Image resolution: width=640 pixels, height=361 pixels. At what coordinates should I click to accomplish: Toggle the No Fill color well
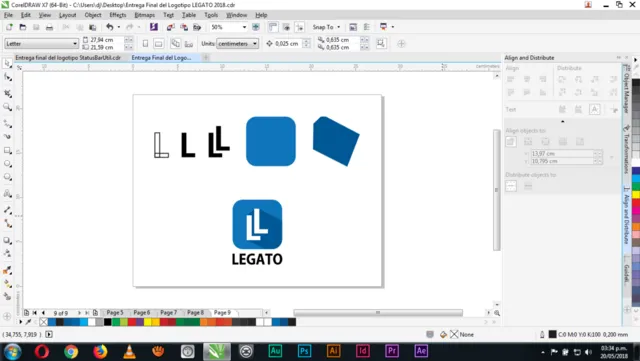(44, 322)
